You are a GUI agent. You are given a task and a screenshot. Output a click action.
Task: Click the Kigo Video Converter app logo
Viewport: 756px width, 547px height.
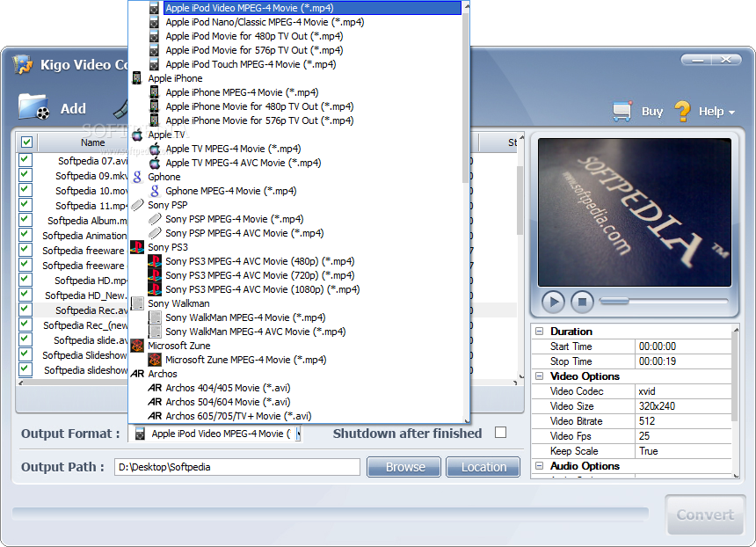[23, 64]
